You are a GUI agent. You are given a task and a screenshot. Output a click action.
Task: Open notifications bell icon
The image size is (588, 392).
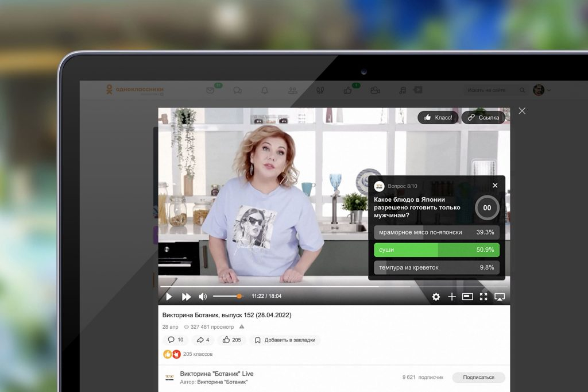pos(265,90)
